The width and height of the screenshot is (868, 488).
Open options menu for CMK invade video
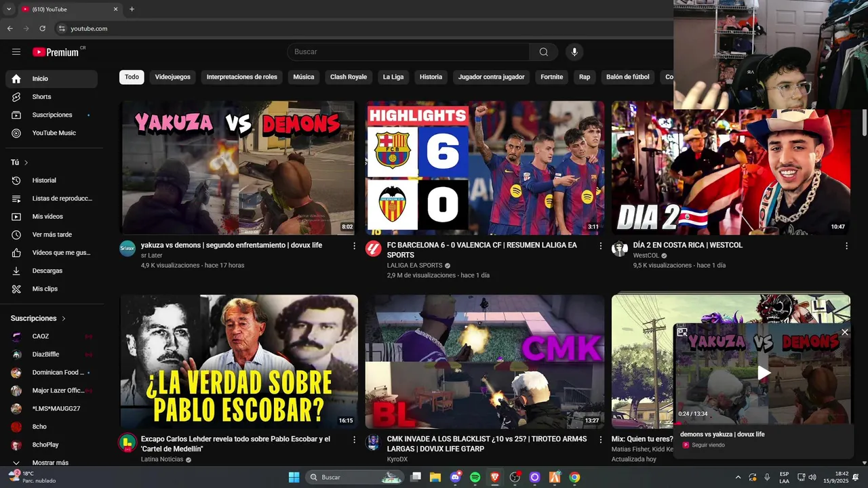click(600, 440)
